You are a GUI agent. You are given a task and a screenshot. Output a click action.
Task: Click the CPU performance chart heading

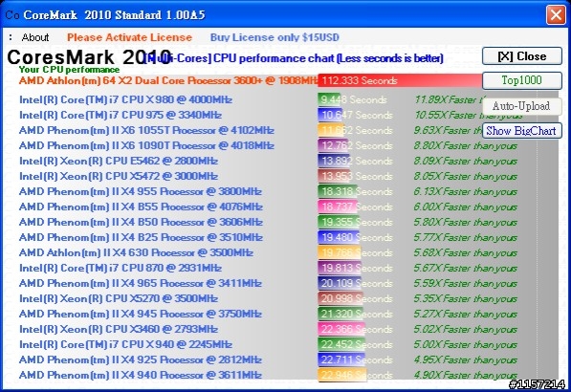(293, 58)
